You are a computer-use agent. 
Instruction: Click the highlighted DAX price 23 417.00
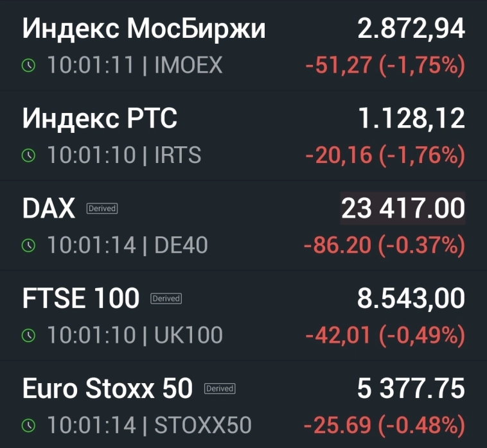pos(403,209)
